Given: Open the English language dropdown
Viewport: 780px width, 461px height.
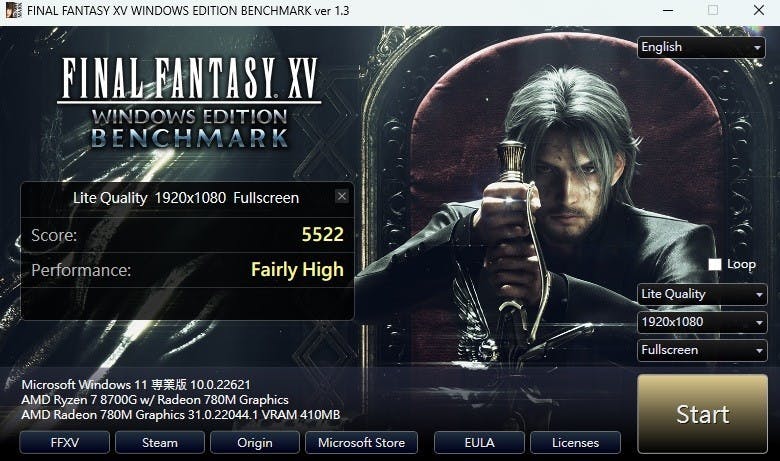Looking at the screenshot, I should click(x=701, y=47).
